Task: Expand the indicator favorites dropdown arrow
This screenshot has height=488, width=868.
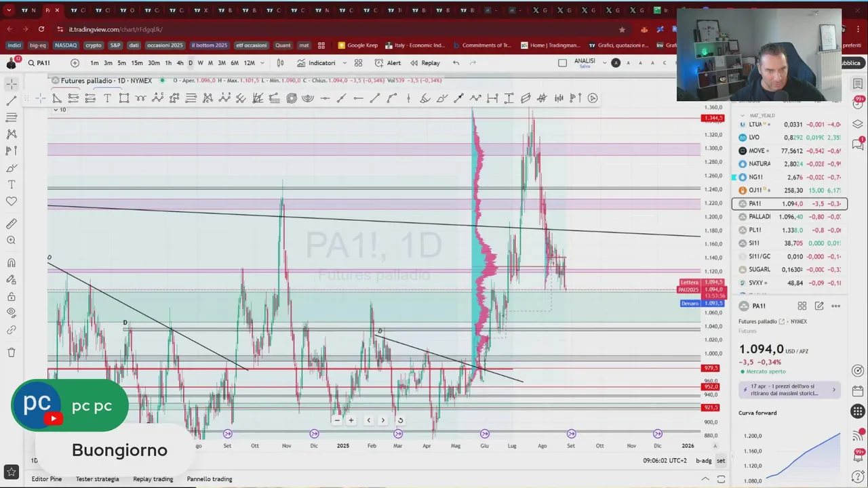Action: coord(344,63)
